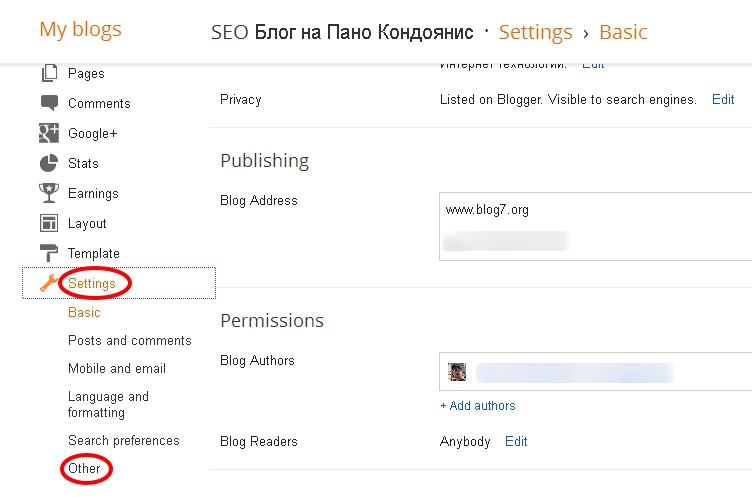Click the Stats pie chart icon
The width and height of the screenshot is (752, 497).
[x=49, y=163]
